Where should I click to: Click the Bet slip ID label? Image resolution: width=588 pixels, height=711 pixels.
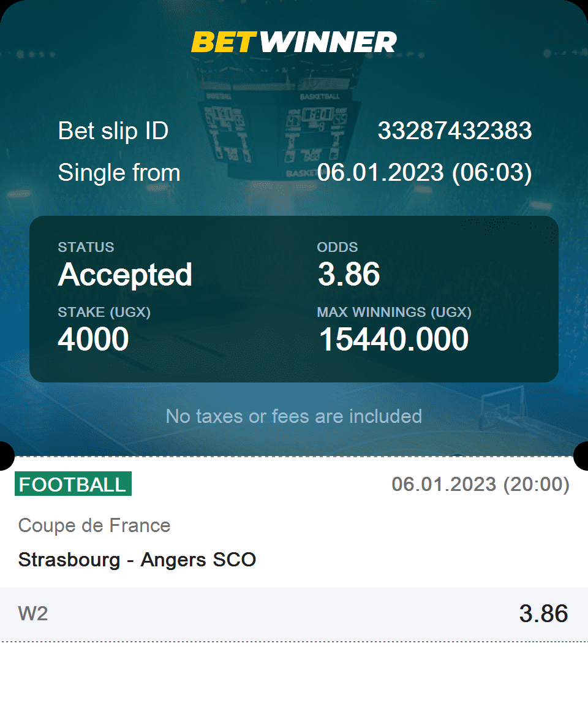pos(113,131)
